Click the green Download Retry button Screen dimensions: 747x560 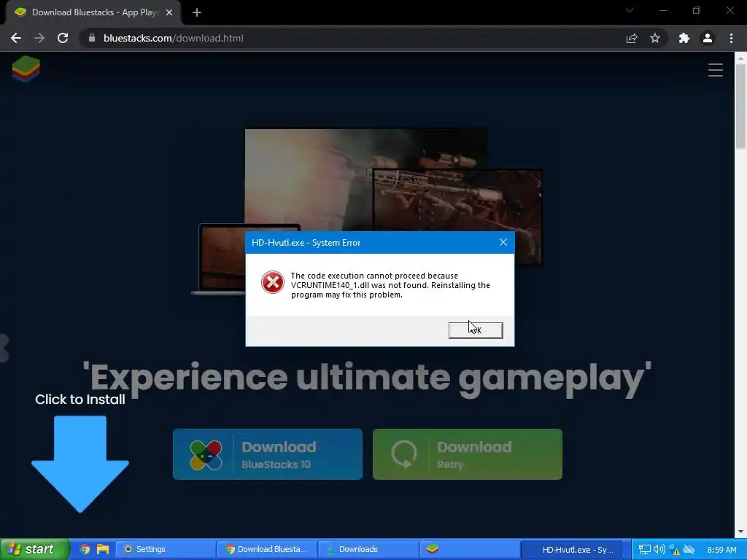pyautogui.click(x=468, y=454)
